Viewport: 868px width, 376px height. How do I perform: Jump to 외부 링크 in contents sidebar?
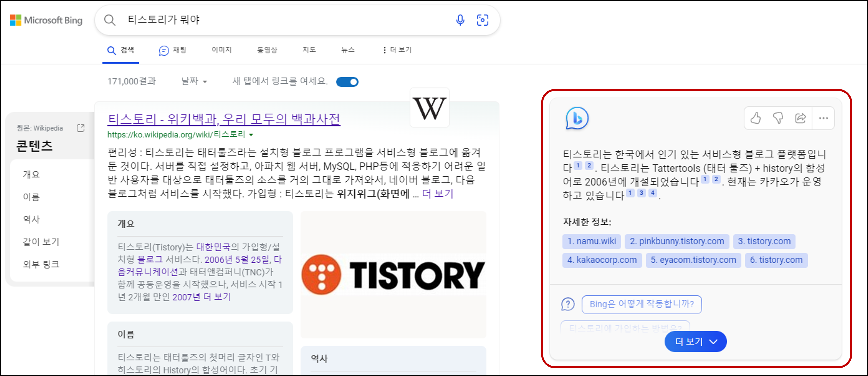(x=41, y=264)
